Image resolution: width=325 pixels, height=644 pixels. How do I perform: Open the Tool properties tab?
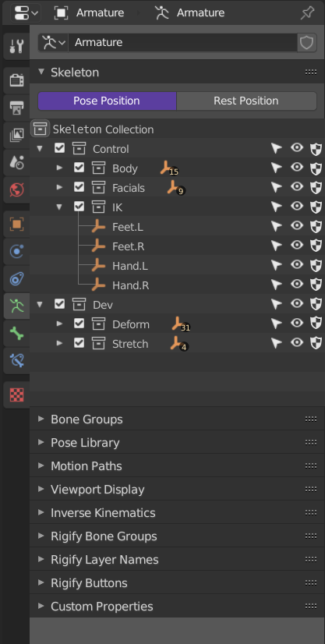pos(16,47)
